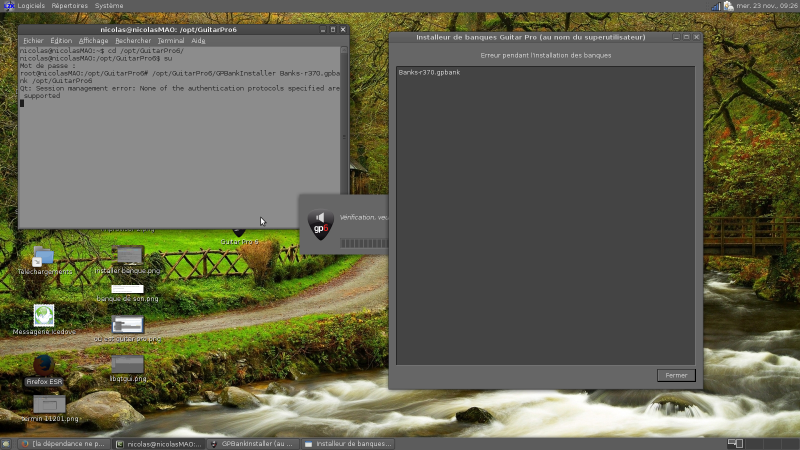The image size is (800, 450).
Task: Click the date and time clock
Action: click(767, 6)
